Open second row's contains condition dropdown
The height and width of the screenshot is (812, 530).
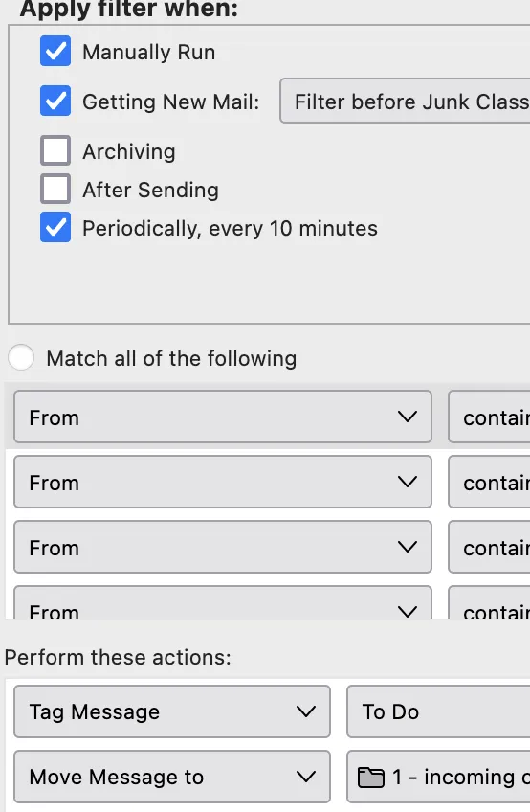(489, 483)
